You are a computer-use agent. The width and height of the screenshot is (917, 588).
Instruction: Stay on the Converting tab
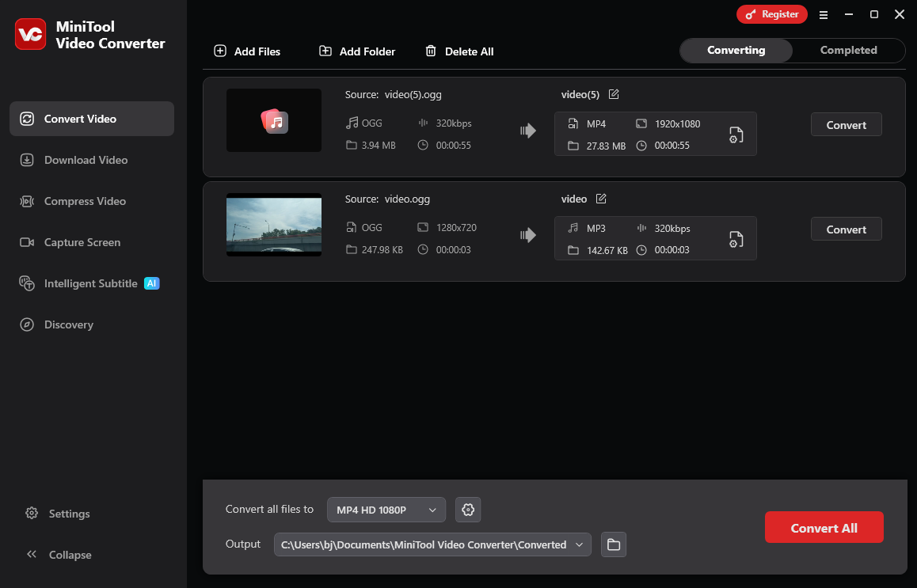(735, 50)
